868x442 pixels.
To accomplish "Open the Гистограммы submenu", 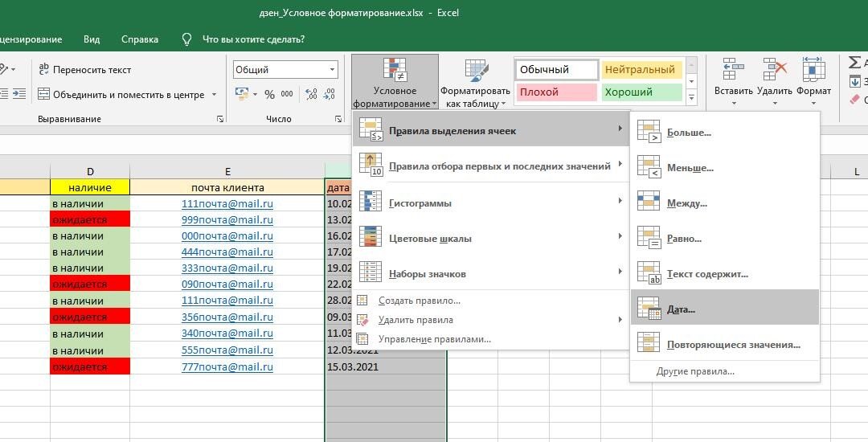I will click(x=491, y=203).
